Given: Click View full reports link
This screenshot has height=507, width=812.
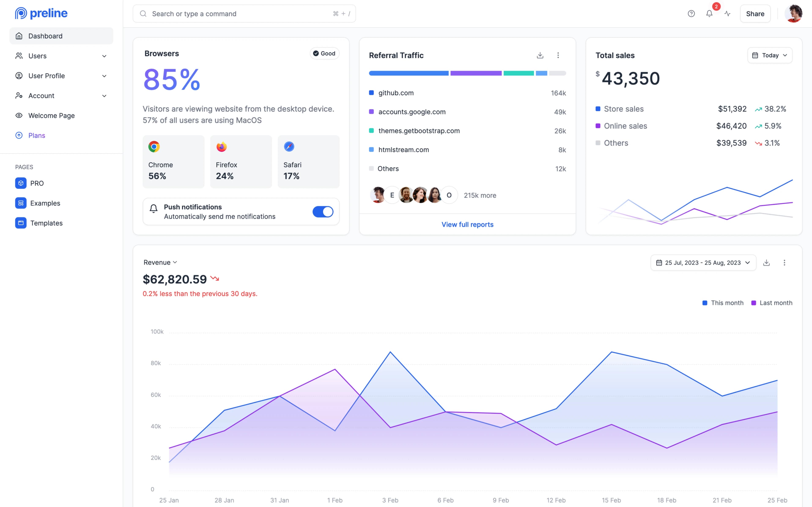Looking at the screenshot, I should pos(467,224).
